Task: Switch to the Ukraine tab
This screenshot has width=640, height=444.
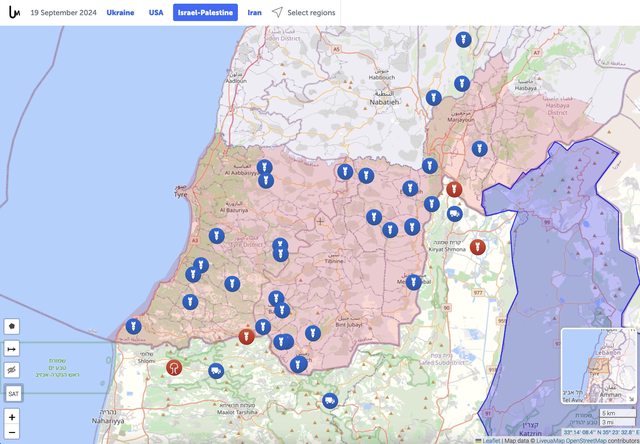Action: coord(120,13)
